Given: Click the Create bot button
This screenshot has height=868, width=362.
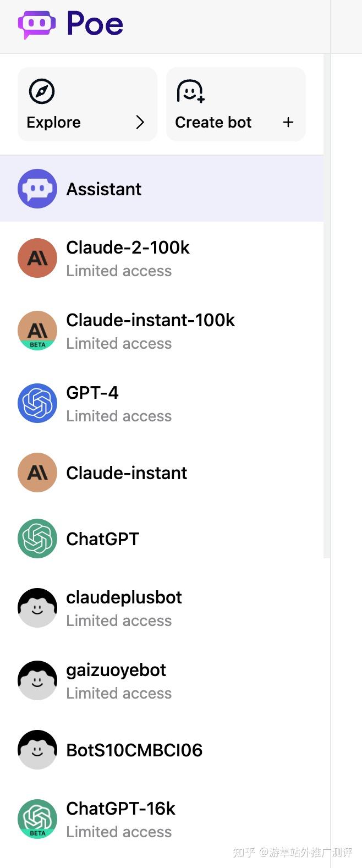Looking at the screenshot, I should point(235,104).
